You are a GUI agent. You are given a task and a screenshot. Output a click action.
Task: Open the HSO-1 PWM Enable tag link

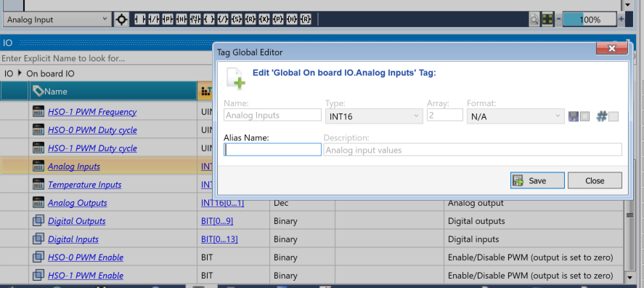coord(86,275)
